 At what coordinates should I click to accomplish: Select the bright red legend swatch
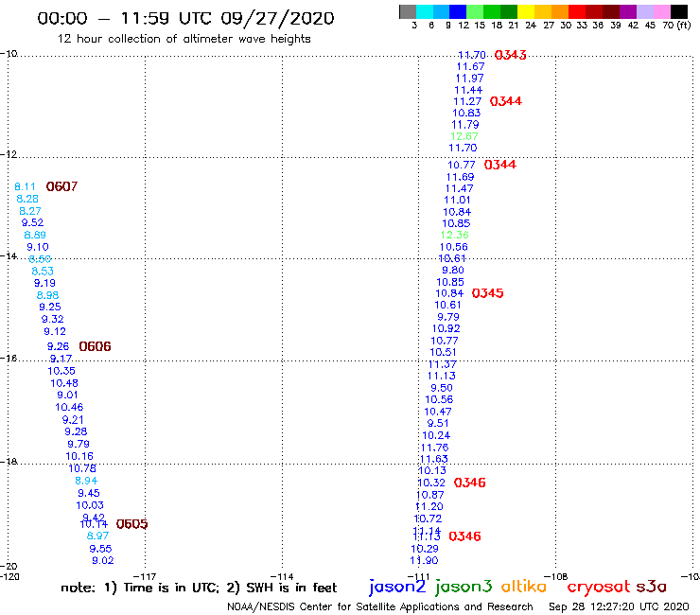(577, 11)
